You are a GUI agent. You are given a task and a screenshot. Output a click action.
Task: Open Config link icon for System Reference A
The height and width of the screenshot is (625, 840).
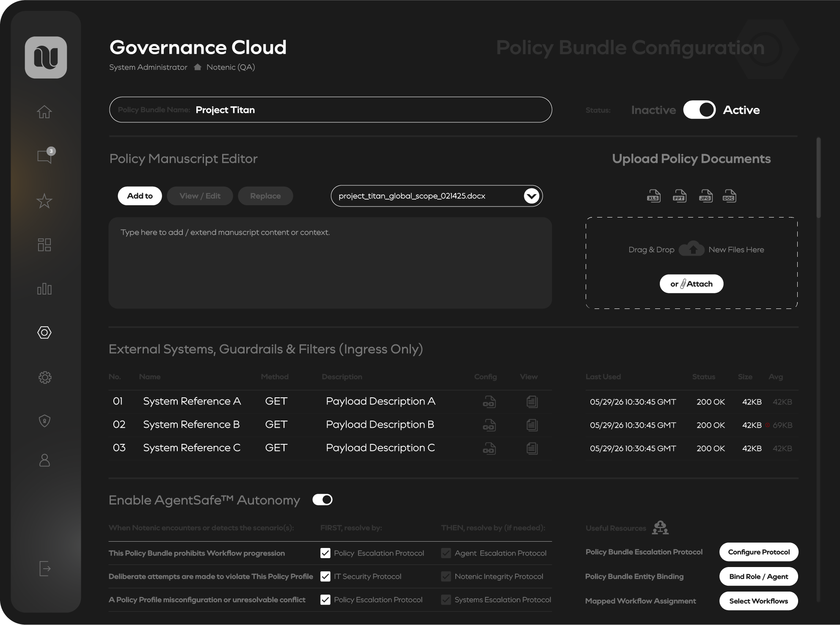(x=489, y=402)
